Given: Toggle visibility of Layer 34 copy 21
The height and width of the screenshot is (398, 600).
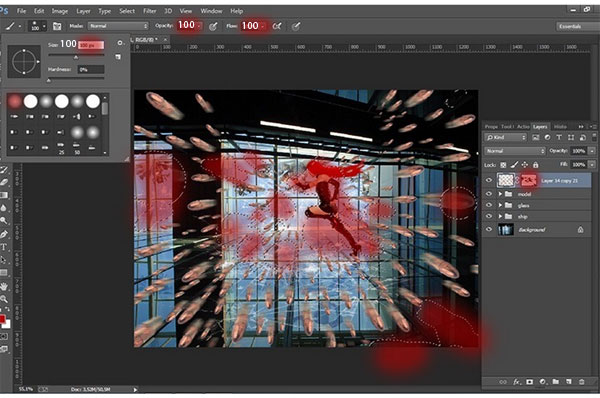Looking at the screenshot, I should [489, 181].
